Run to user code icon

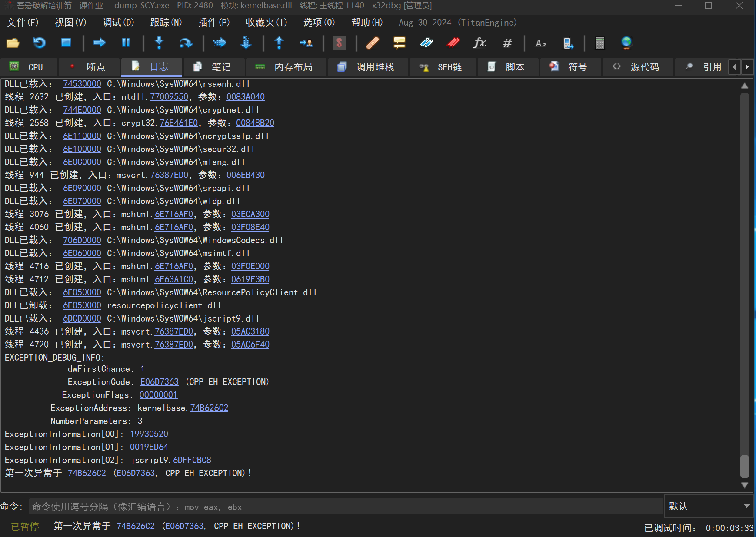(306, 43)
